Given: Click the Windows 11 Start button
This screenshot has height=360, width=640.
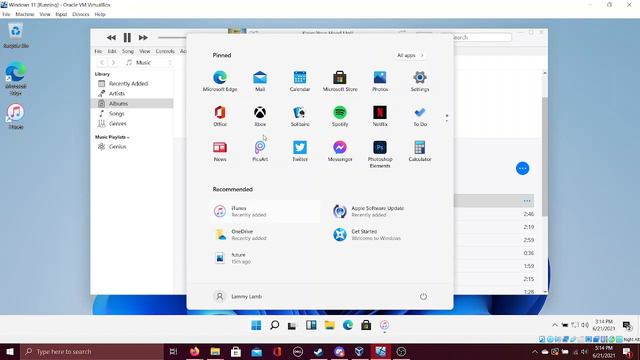Looking at the screenshot, I should point(256,325).
